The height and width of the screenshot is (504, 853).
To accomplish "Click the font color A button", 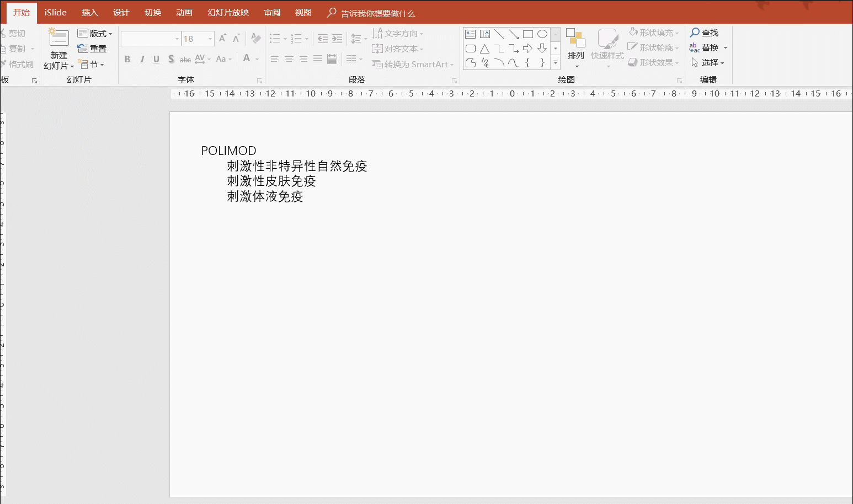I will [x=247, y=58].
